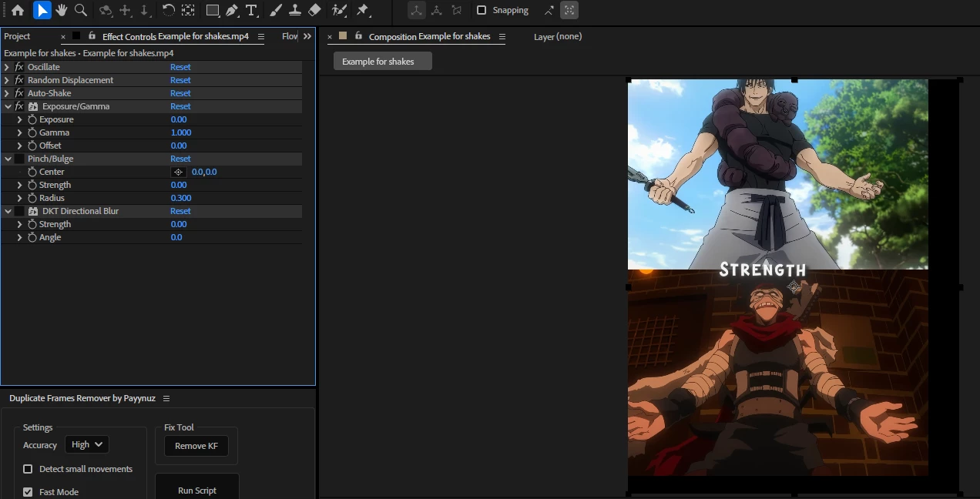Image resolution: width=980 pixels, height=499 pixels.
Task: Select the Type text tool
Action: 251,11
